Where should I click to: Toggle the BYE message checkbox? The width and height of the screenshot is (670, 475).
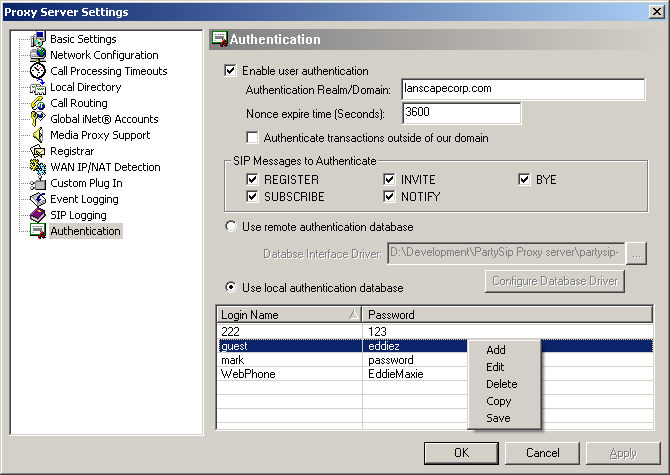pos(524,179)
